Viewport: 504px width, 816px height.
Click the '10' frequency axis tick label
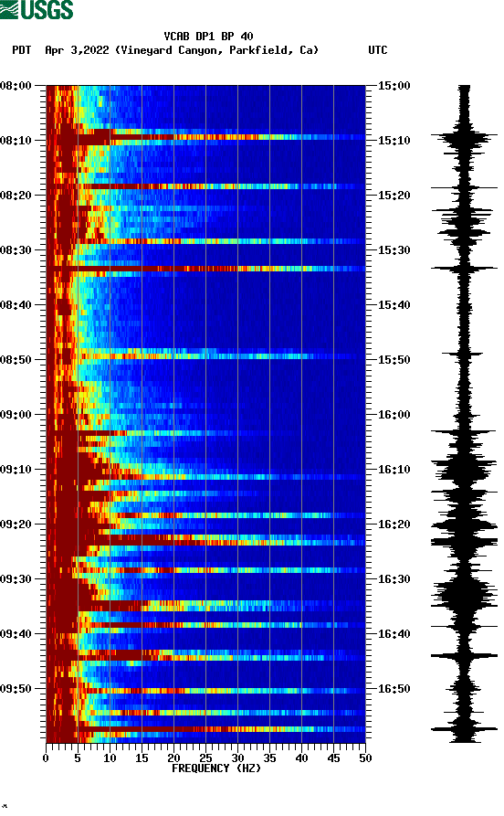pyautogui.click(x=110, y=758)
